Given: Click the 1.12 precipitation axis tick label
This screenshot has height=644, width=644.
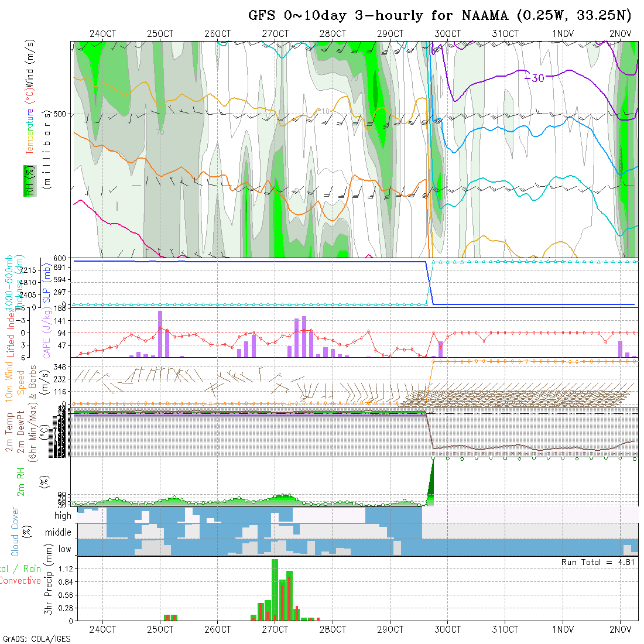Looking at the screenshot, I should coord(65,569).
